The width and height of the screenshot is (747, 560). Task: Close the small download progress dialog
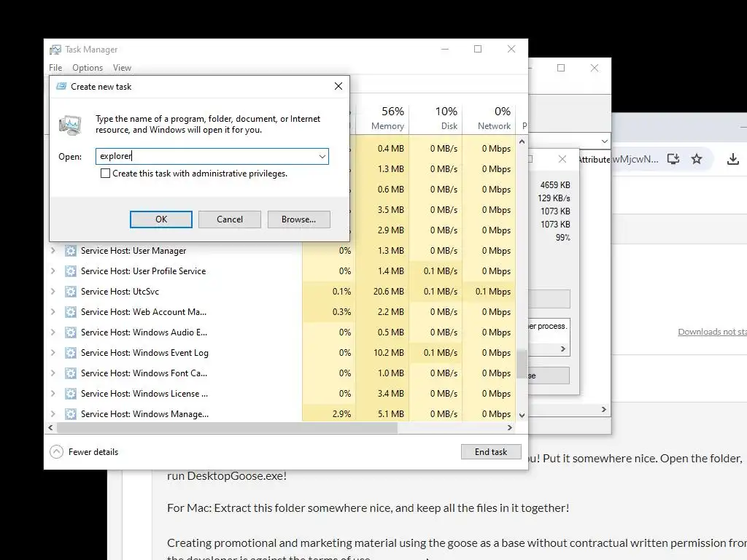coord(562,159)
